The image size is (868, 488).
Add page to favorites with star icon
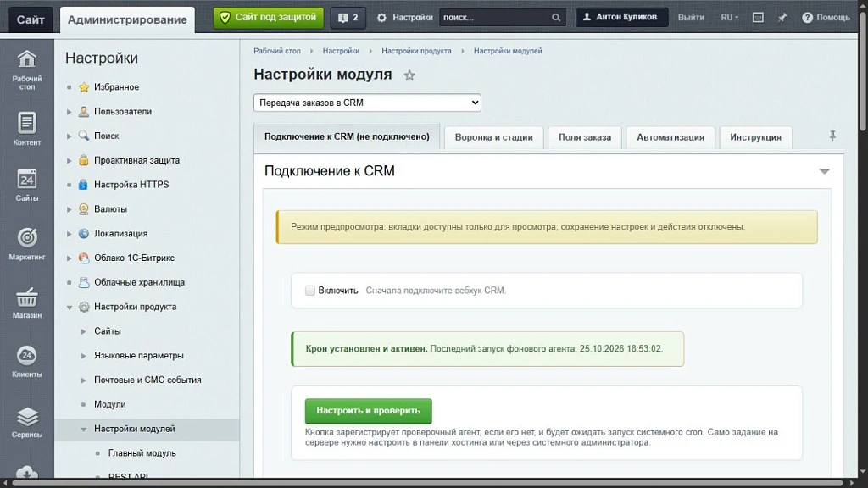click(409, 75)
